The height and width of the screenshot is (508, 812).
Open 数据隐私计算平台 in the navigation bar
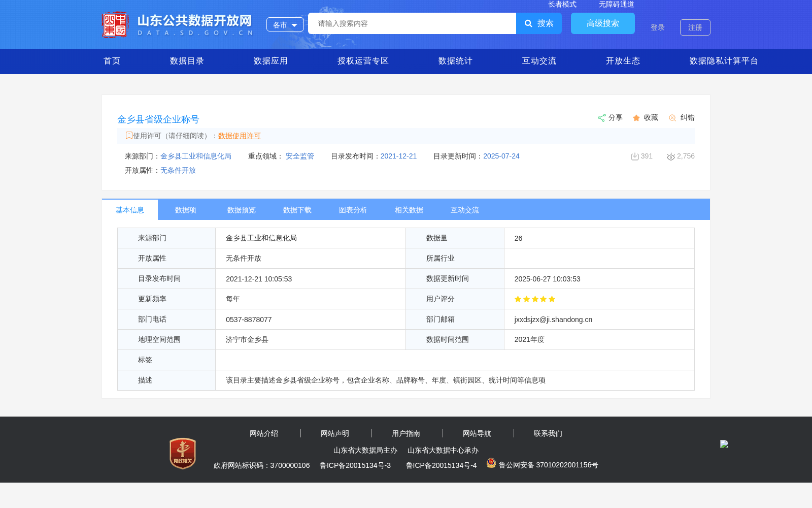724,61
